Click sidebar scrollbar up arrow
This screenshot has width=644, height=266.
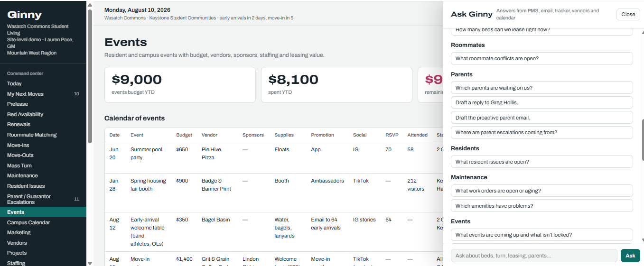click(x=90, y=4)
